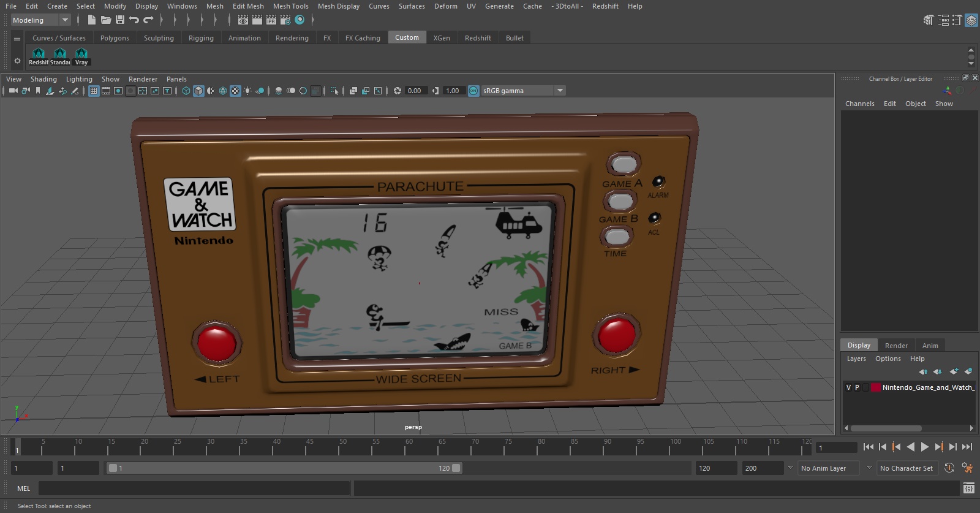The height and width of the screenshot is (513, 980).
Task: Click the Redo arrow icon
Action: point(148,20)
